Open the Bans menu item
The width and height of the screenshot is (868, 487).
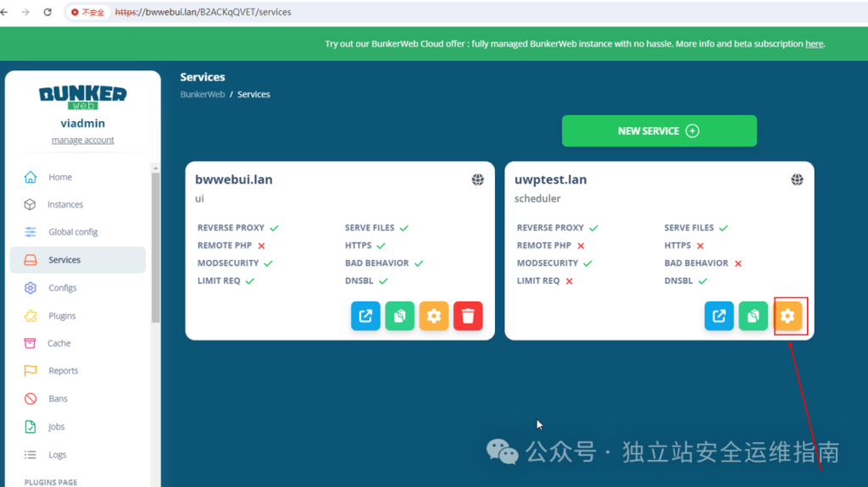(x=58, y=398)
